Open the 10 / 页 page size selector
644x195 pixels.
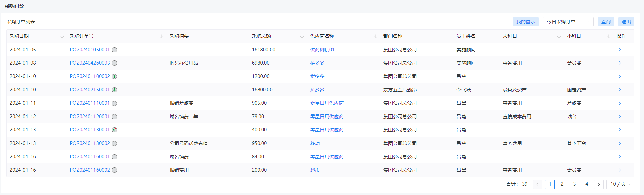coord(620,184)
